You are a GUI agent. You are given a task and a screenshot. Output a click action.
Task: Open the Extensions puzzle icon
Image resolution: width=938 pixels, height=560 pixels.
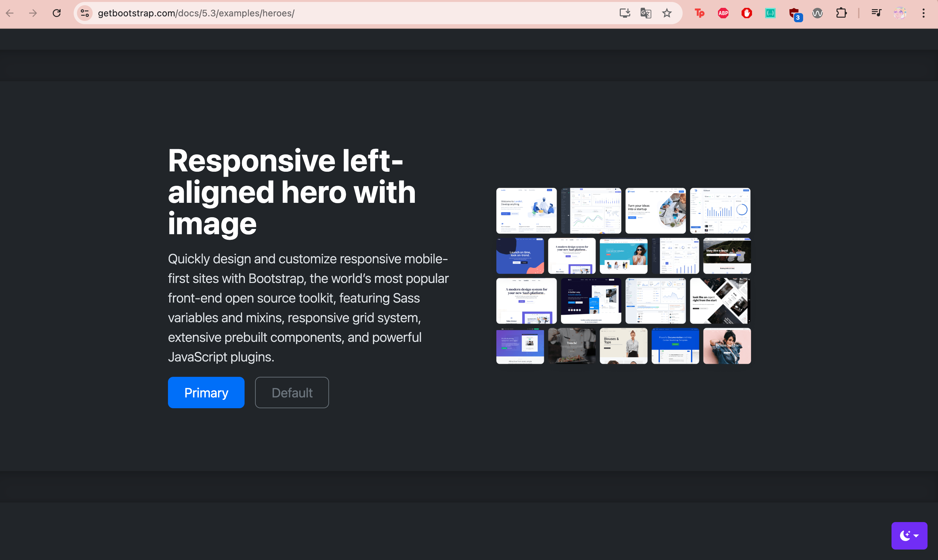click(x=841, y=13)
